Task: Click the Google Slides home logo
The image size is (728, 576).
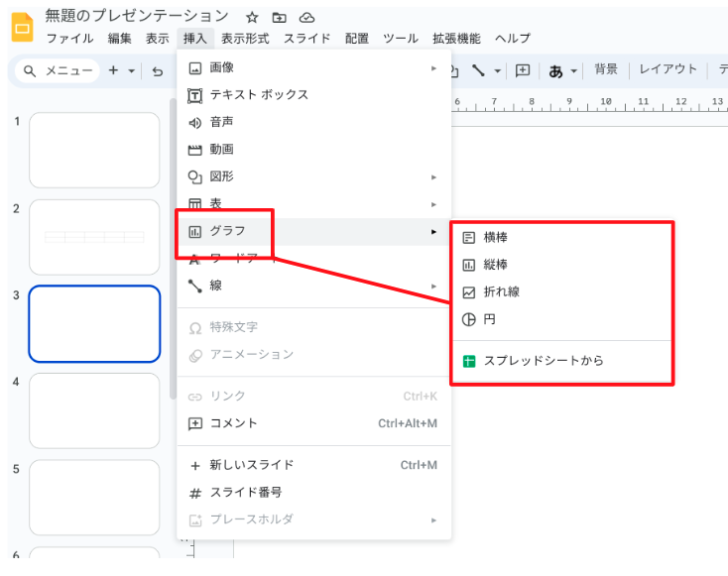Action: [22, 28]
